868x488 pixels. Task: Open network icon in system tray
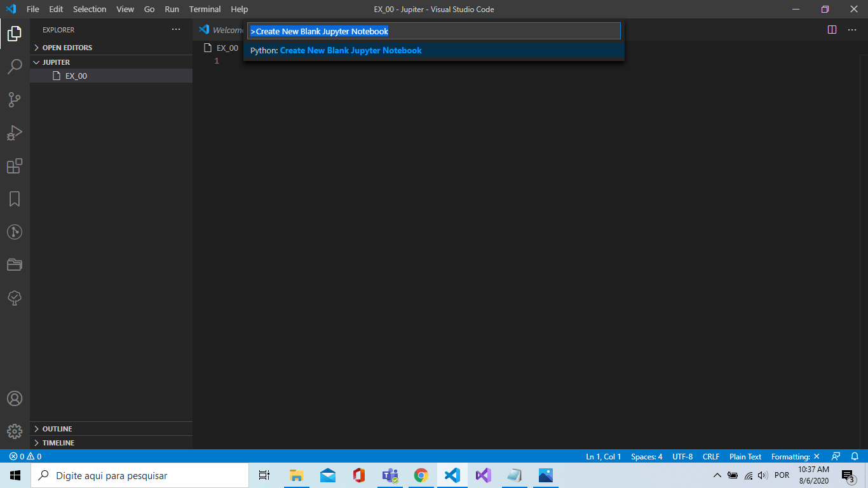[x=749, y=475]
